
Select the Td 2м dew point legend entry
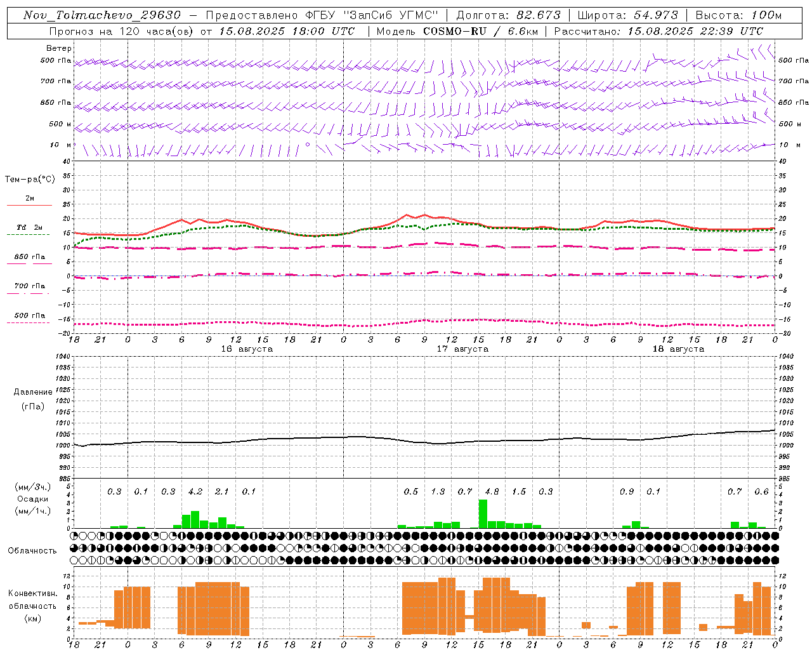coord(30,227)
